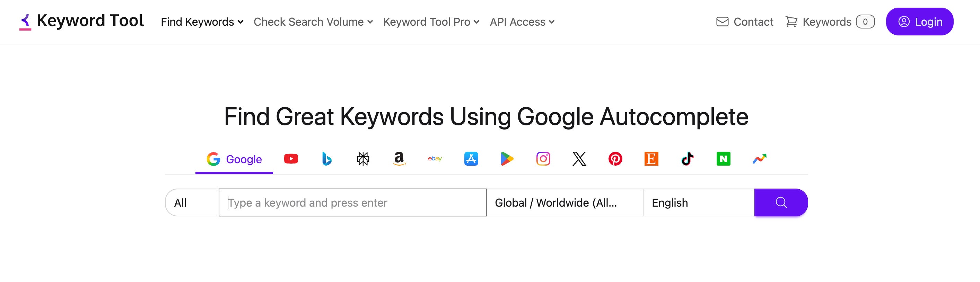Expand the API Access menu
Image resolution: width=980 pixels, height=282 pixels.
point(522,22)
